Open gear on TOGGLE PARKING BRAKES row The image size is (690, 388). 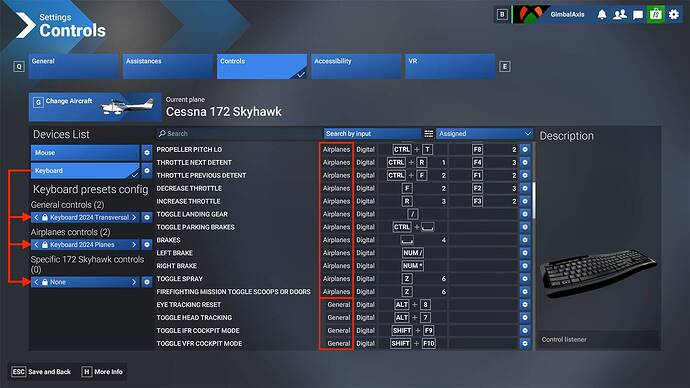(525, 227)
